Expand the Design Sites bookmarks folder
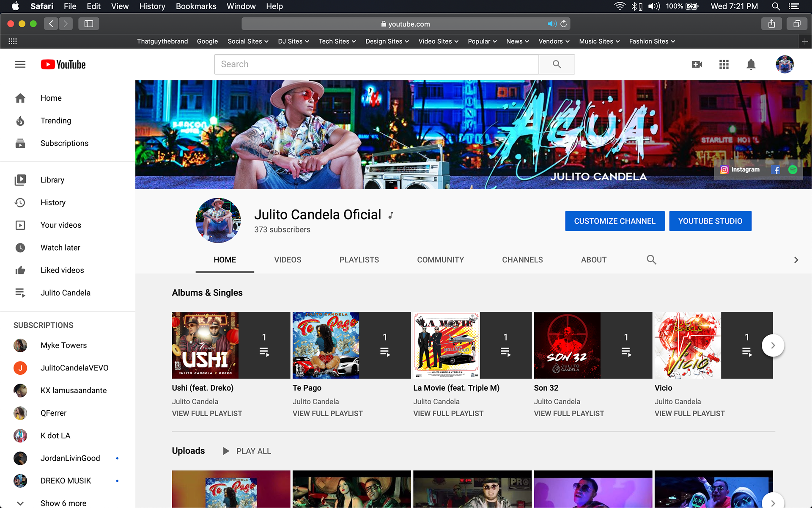Viewport: 812px width, 508px height. click(x=387, y=41)
